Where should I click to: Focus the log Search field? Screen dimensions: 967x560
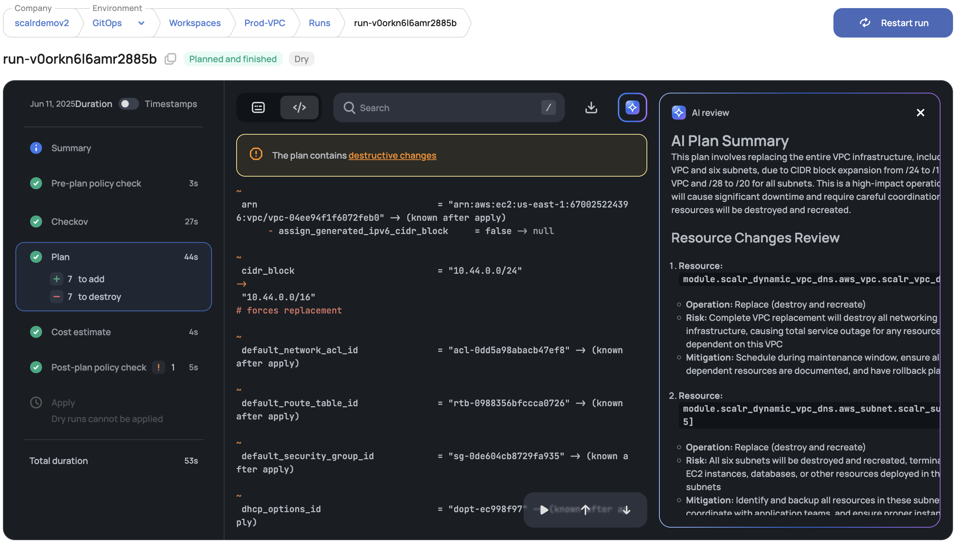tap(449, 108)
